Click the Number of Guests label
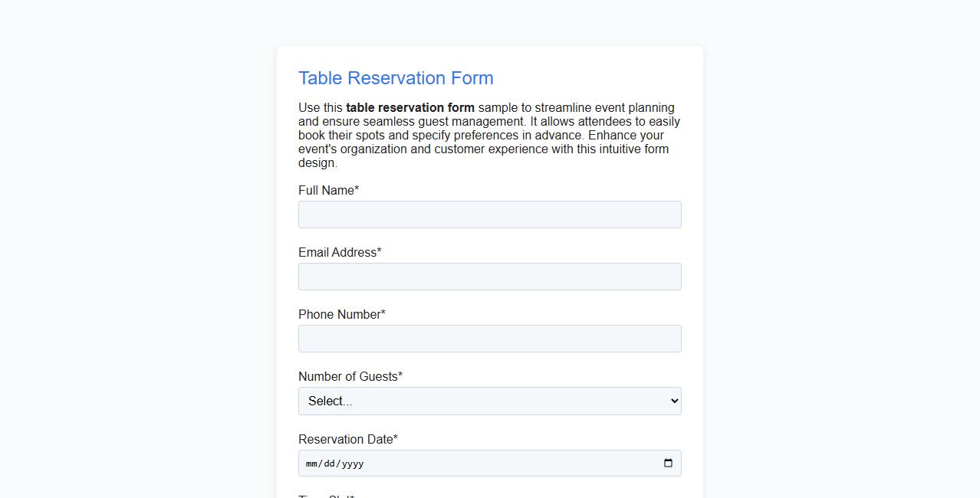This screenshot has width=980, height=498. tap(350, 376)
